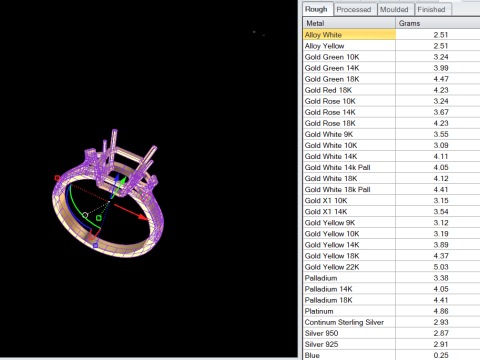Select Continum Sterling Silver row
This screenshot has height=360, width=480.
(x=391, y=322)
